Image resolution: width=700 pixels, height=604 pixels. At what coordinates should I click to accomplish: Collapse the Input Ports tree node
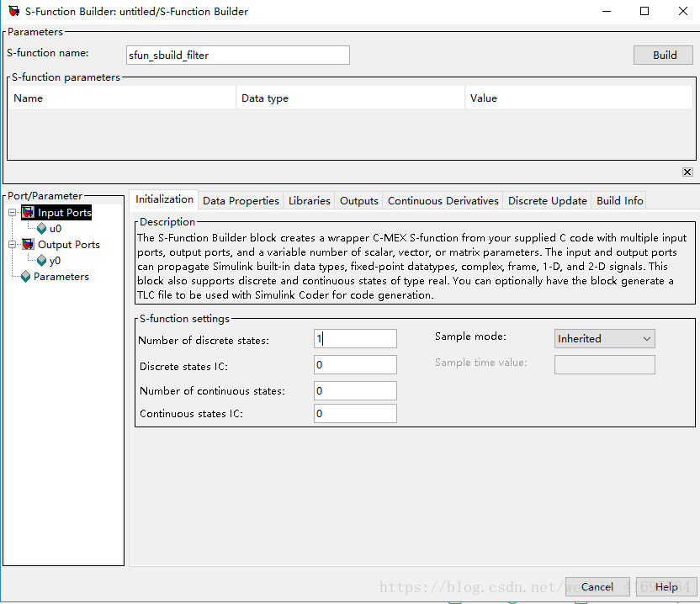click(13, 213)
